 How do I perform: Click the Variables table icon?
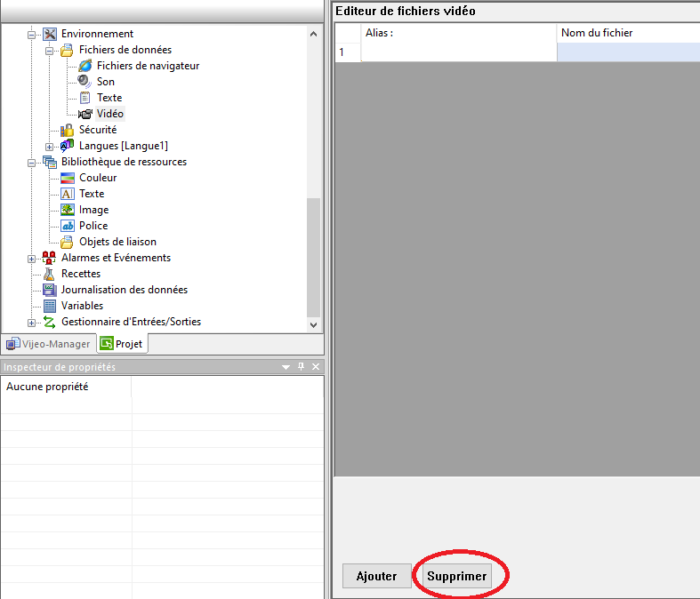50,306
